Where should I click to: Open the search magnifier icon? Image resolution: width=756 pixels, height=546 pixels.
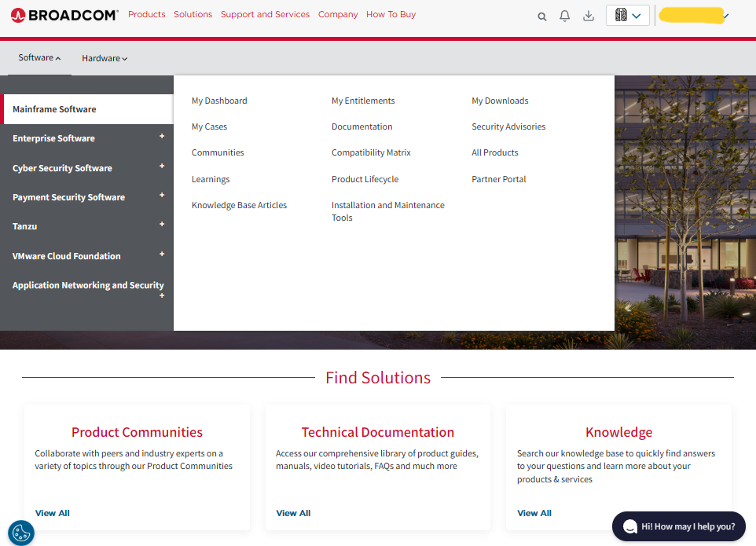pyautogui.click(x=542, y=16)
